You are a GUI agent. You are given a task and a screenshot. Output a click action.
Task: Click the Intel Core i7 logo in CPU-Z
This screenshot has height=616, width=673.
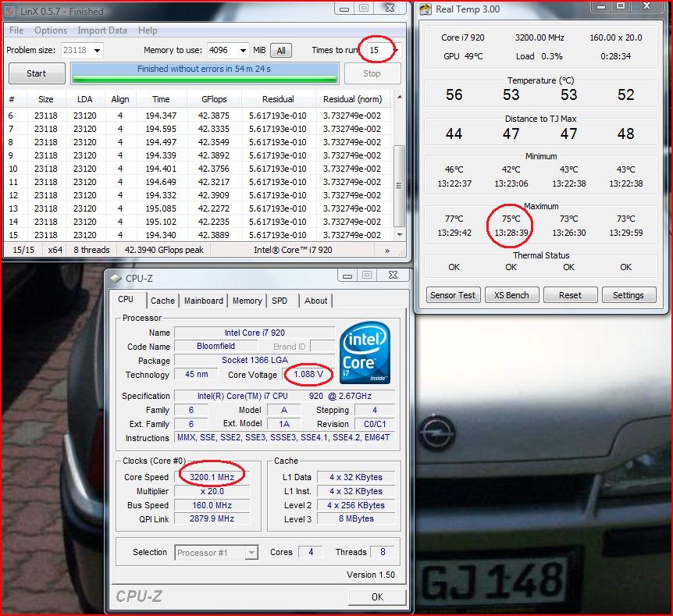point(365,352)
